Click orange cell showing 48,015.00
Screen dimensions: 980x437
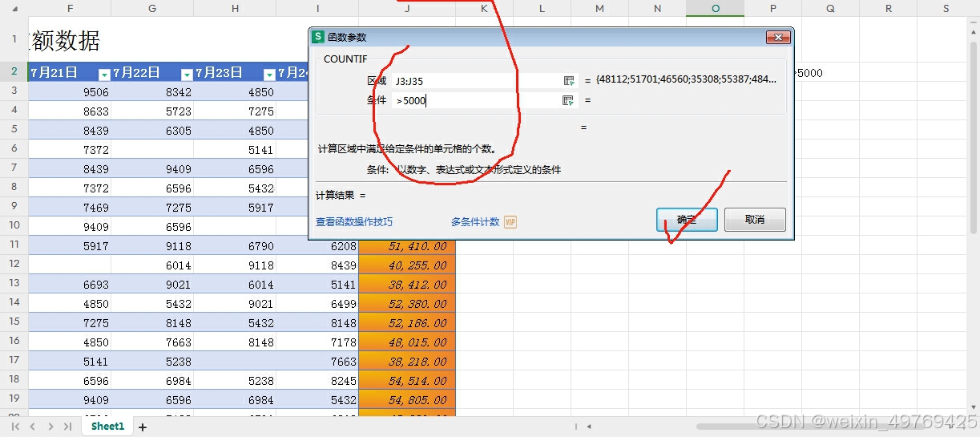pyautogui.click(x=407, y=342)
